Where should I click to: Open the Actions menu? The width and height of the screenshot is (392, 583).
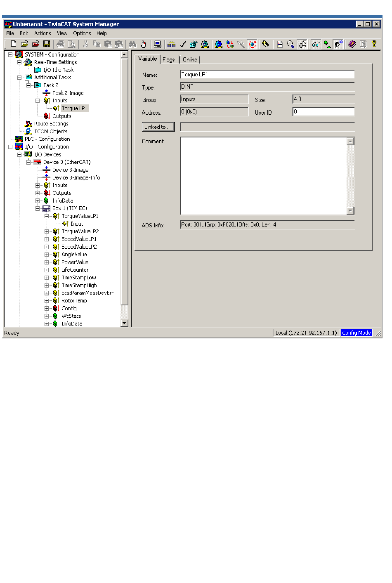click(43, 33)
